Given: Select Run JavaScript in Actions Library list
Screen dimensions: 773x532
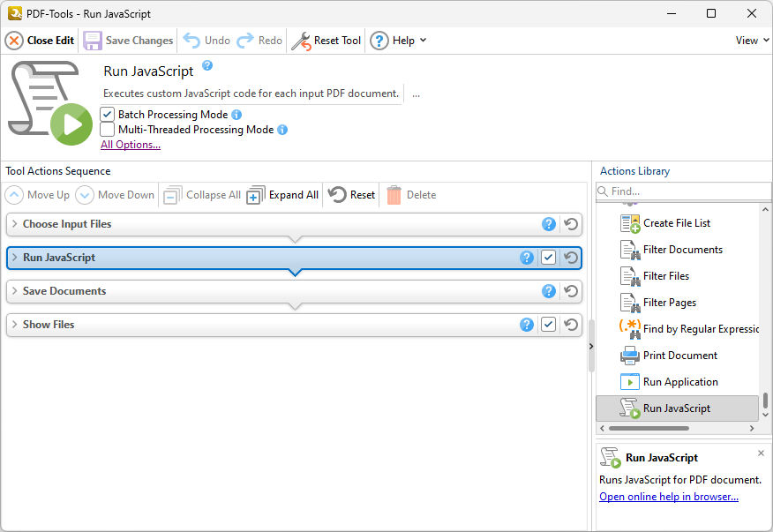Looking at the screenshot, I should pos(677,408).
